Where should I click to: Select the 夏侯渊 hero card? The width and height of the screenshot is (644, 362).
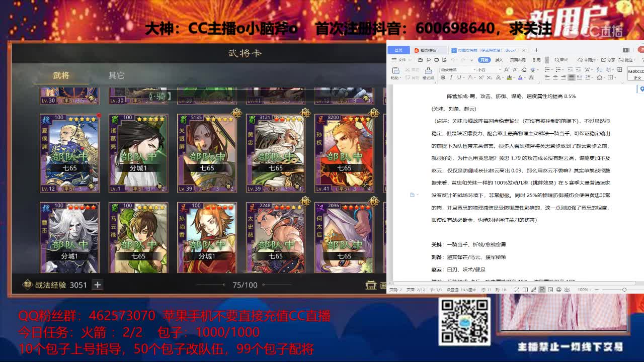[x=69, y=153]
